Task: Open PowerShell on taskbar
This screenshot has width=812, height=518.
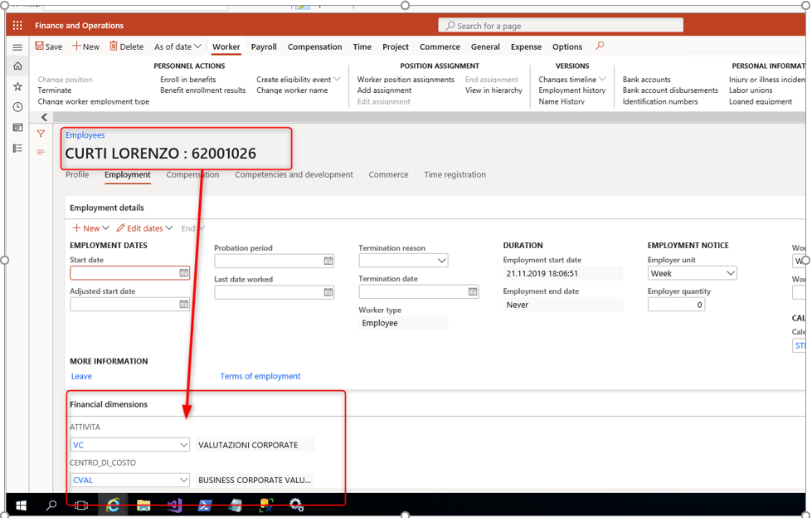Action: pyautogui.click(x=205, y=505)
